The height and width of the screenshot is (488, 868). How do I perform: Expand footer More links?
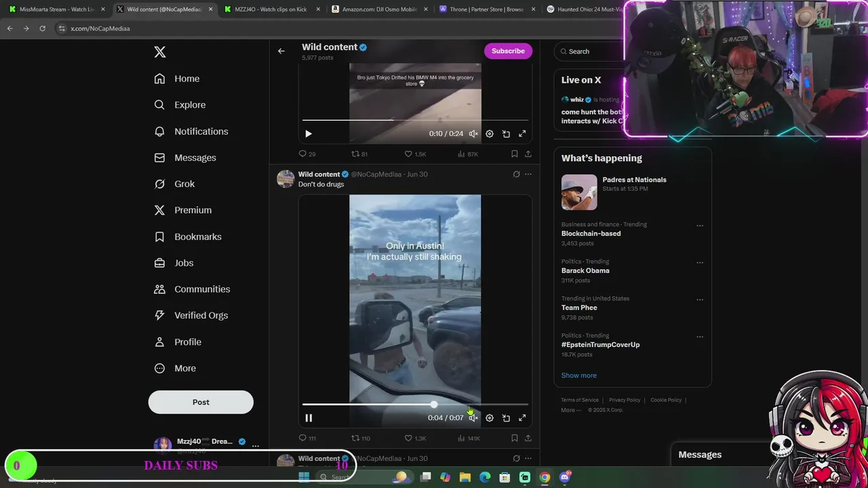point(571,410)
